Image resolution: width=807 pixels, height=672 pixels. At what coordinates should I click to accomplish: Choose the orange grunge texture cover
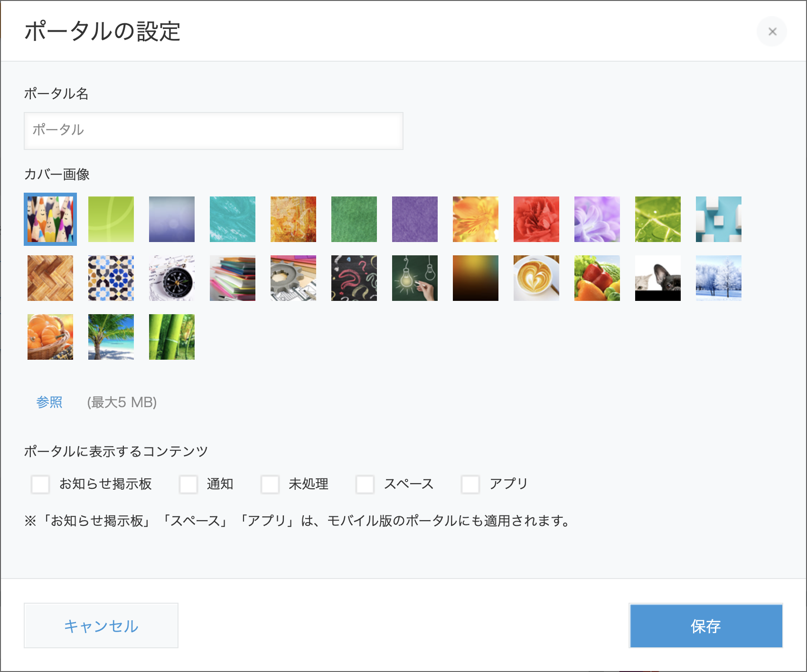293,219
